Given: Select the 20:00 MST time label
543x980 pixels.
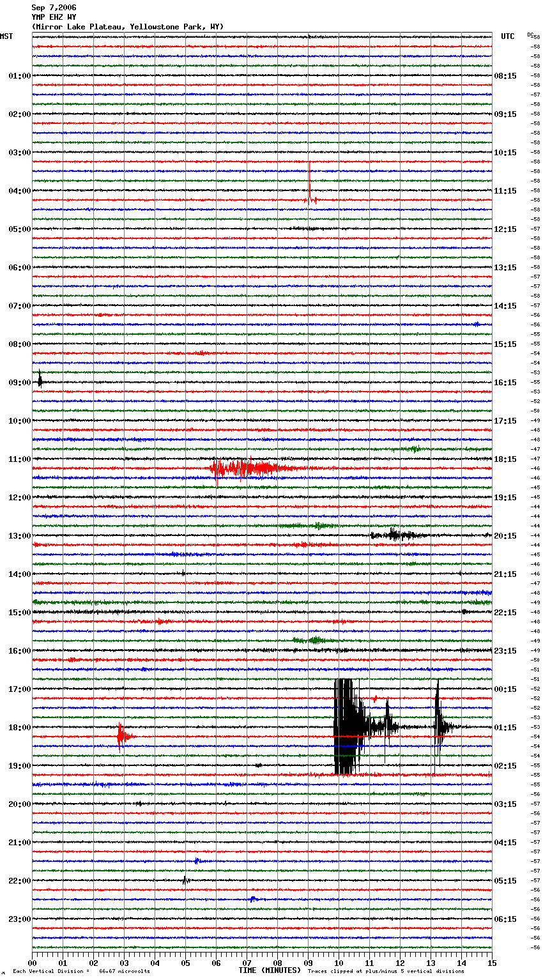Looking at the screenshot, I should pos(19,804).
